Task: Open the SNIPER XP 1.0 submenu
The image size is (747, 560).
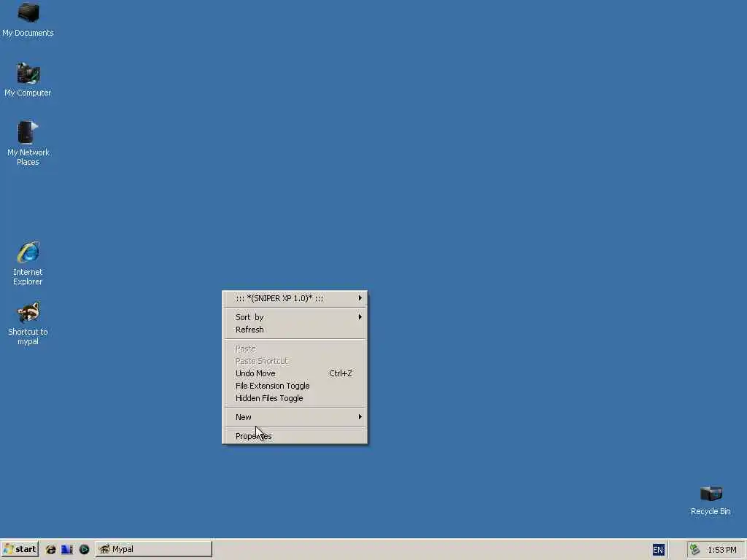Action: pyautogui.click(x=295, y=298)
